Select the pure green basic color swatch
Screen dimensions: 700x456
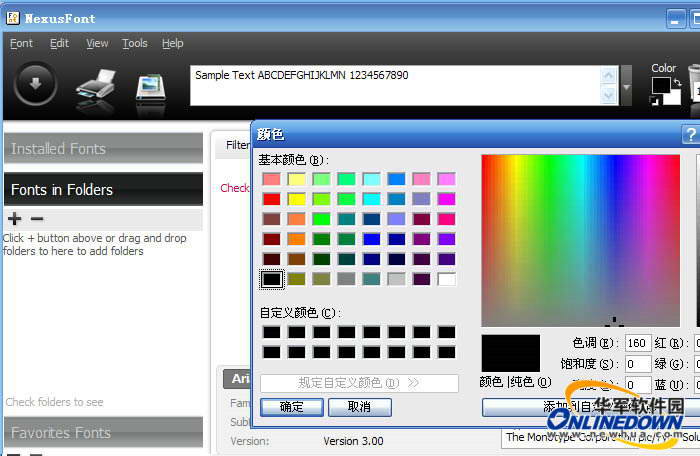pyautogui.click(x=321, y=219)
